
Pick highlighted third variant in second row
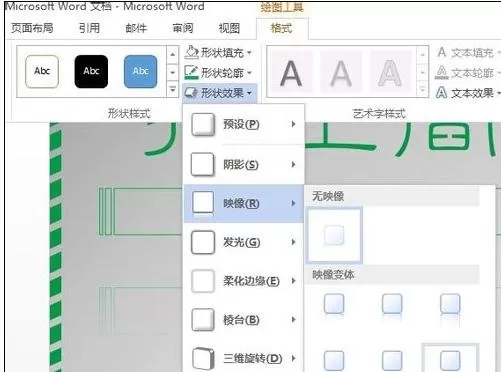coord(450,358)
